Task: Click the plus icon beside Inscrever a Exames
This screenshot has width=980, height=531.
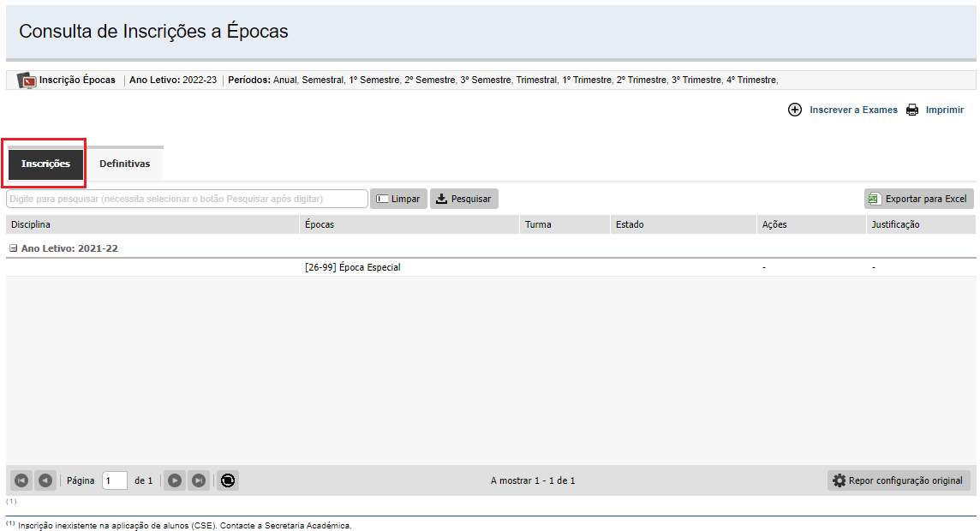Action: click(x=794, y=110)
